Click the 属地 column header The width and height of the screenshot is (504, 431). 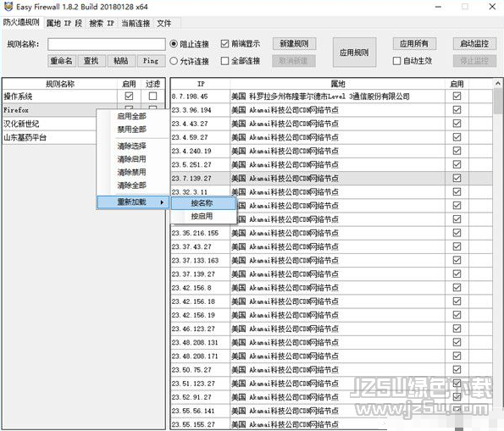tap(338, 84)
